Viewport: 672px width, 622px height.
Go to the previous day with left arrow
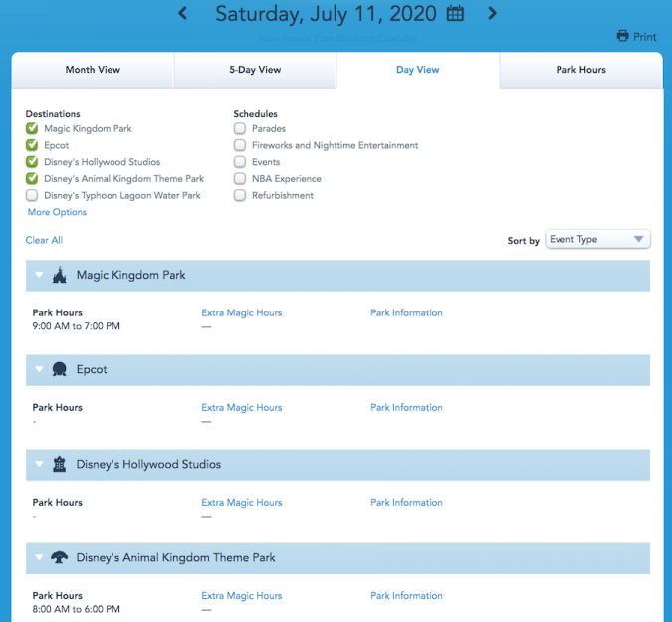(x=183, y=13)
